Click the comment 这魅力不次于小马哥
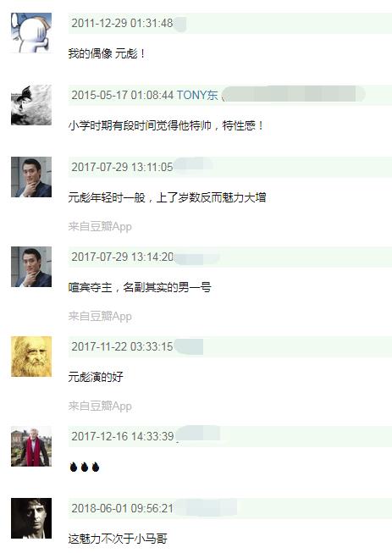392x553 pixels. pyautogui.click(x=118, y=539)
